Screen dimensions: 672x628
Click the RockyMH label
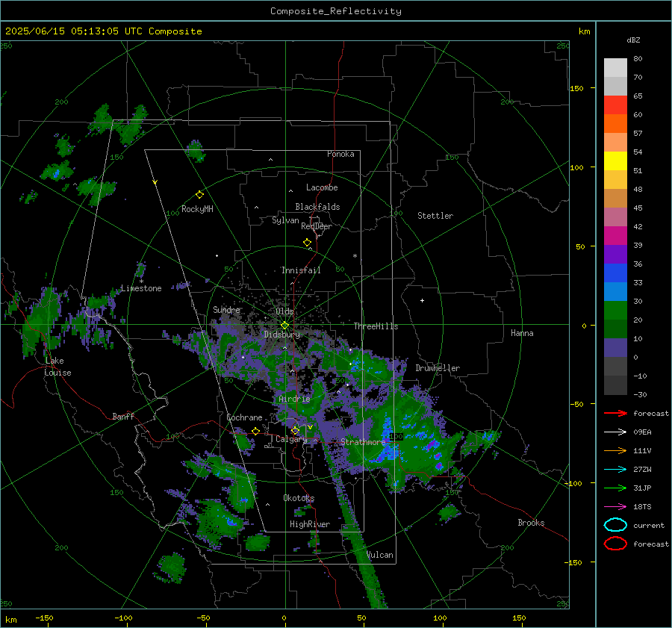[197, 209]
